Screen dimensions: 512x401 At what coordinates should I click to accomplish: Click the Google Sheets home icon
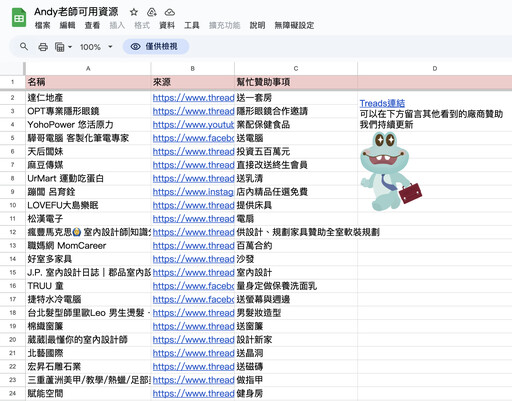pyautogui.click(x=19, y=18)
